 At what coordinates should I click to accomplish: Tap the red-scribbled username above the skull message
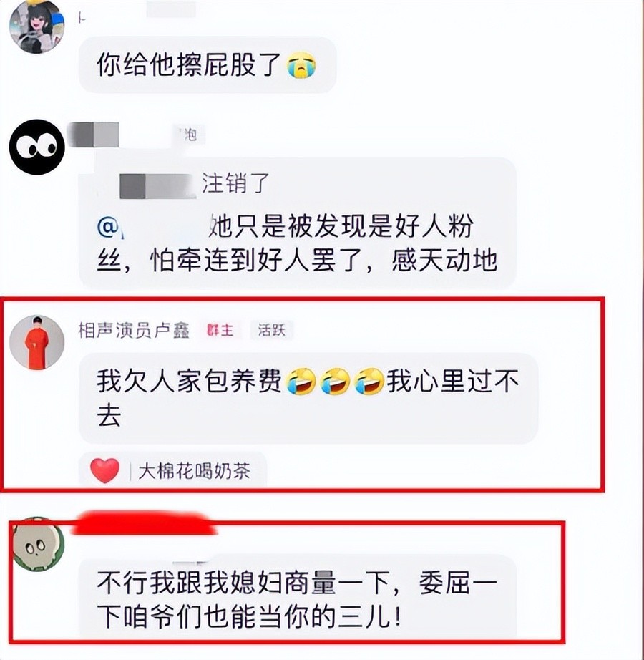coord(143,523)
